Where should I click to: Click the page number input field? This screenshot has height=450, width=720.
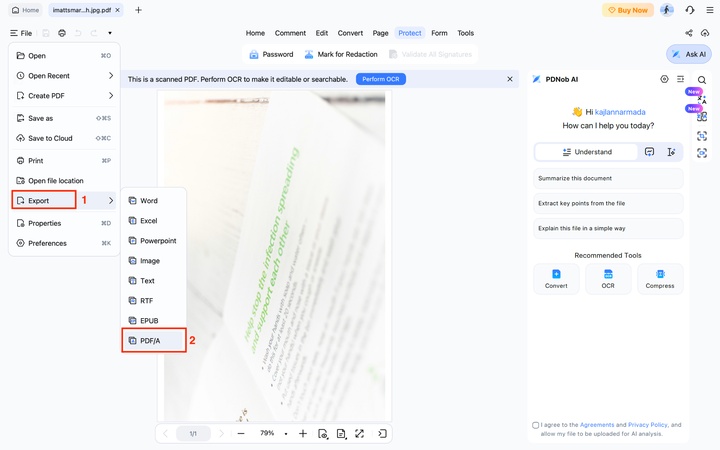[x=193, y=433]
